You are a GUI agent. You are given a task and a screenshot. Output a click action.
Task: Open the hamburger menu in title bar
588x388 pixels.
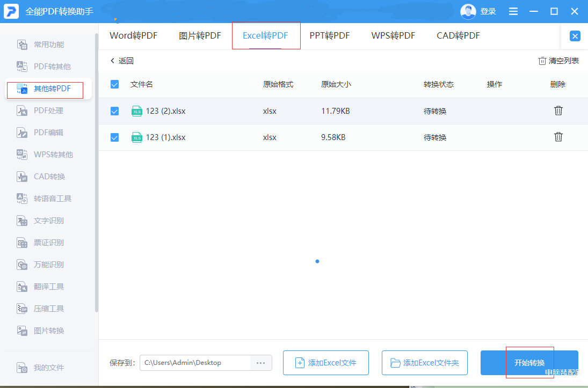click(x=513, y=12)
